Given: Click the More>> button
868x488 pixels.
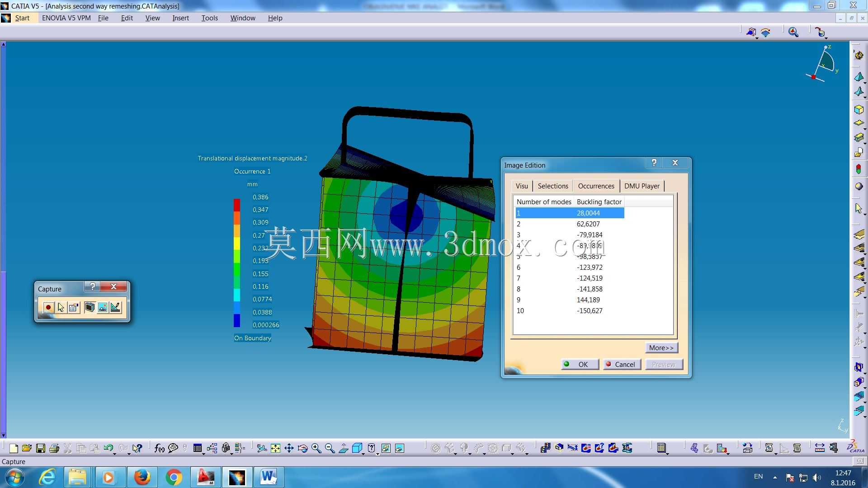Looking at the screenshot, I should (x=661, y=348).
